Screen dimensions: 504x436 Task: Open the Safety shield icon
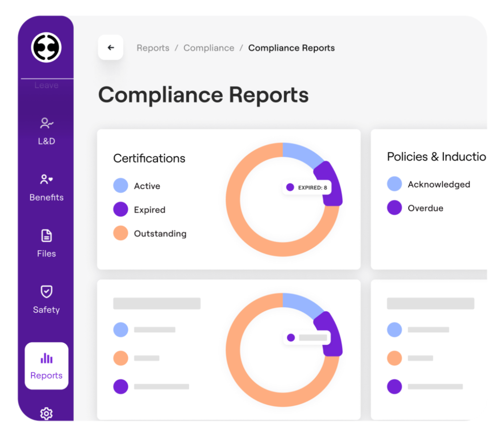(x=46, y=292)
